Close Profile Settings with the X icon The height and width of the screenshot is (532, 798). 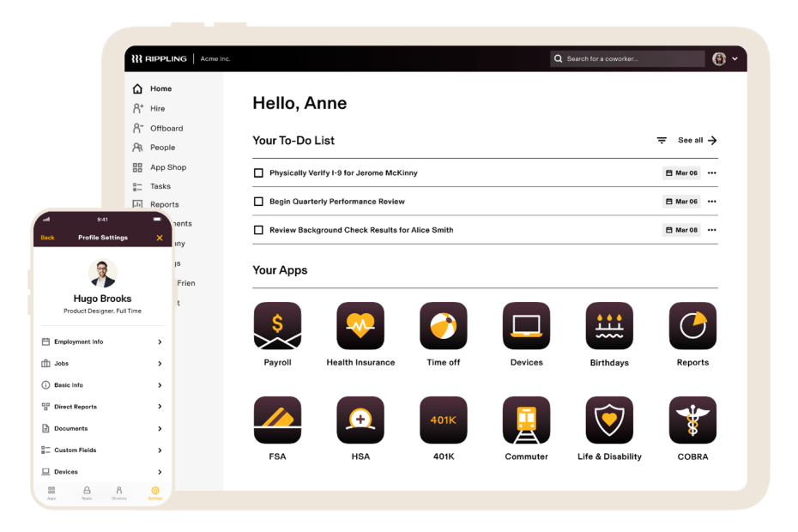point(160,238)
